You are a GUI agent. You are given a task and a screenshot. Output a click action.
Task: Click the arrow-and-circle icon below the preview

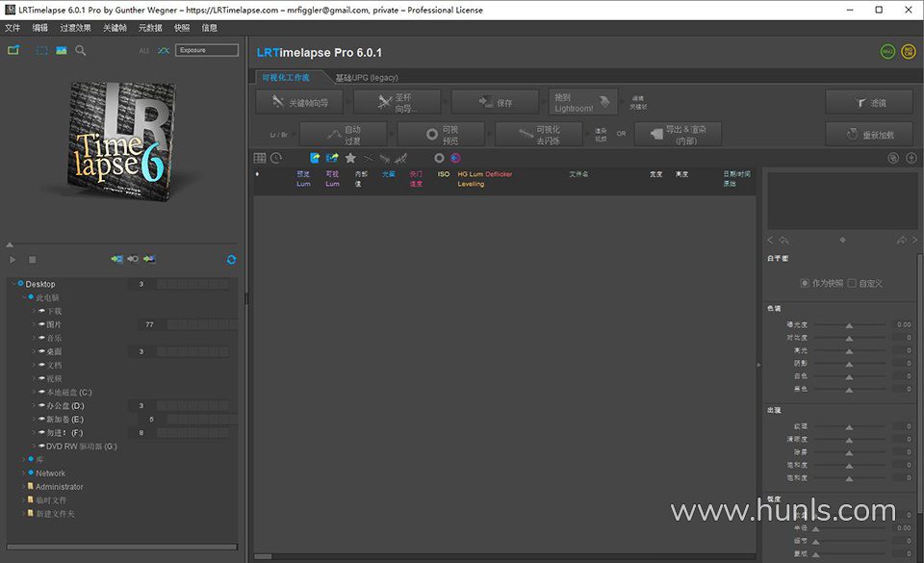pyautogui.click(x=133, y=259)
